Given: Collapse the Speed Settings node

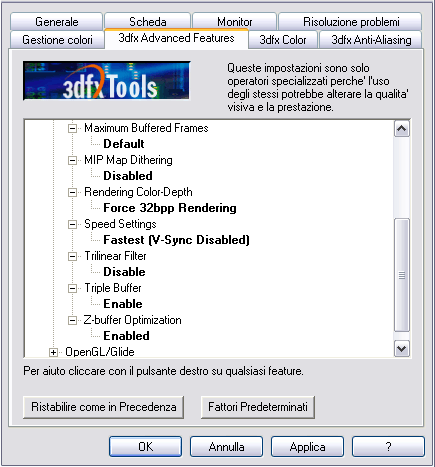Looking at the screenshot, I should coord(72,224).
